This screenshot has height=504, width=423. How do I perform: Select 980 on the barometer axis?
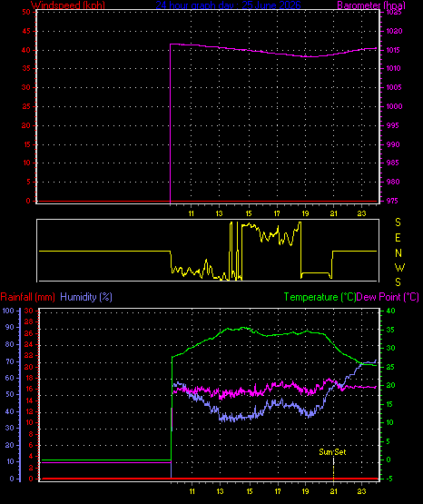[393, 182]
